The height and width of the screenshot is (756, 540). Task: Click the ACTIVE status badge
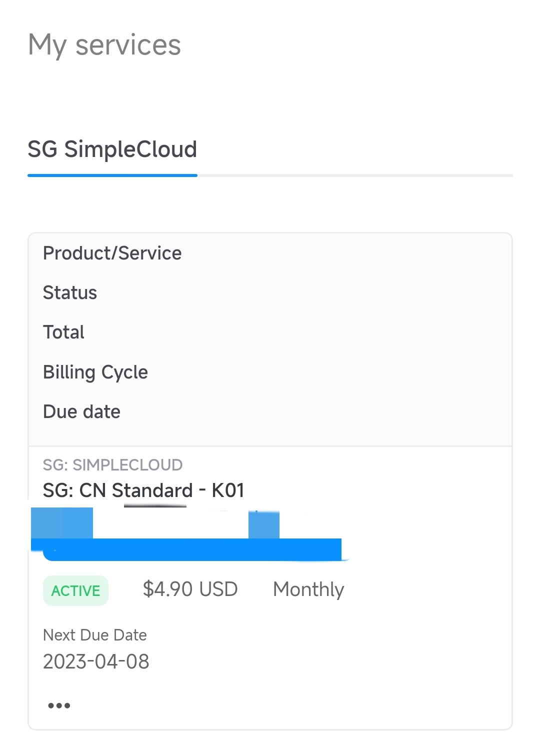(76, 590)
